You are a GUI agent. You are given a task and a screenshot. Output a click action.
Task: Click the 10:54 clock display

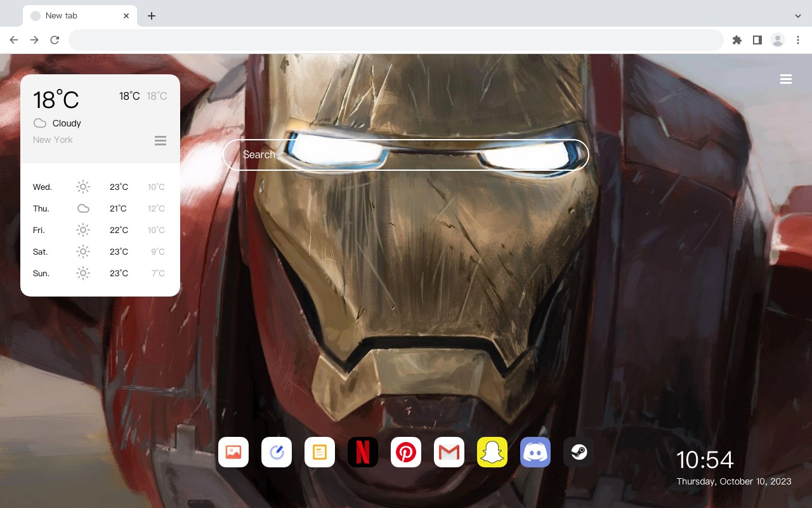(705, 460)
